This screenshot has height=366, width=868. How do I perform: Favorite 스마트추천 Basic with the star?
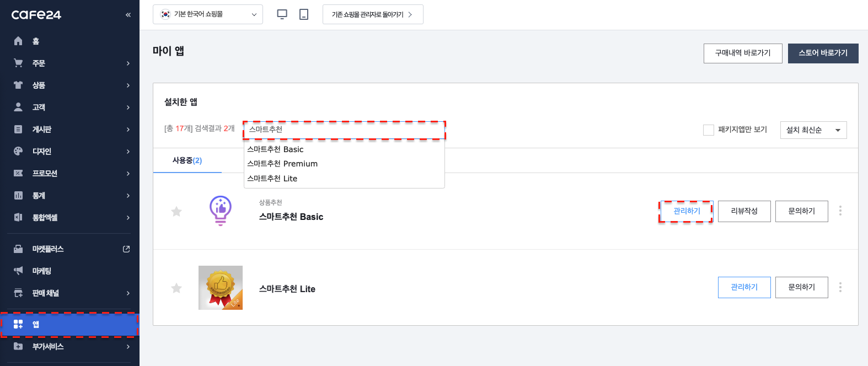[176, 211]
